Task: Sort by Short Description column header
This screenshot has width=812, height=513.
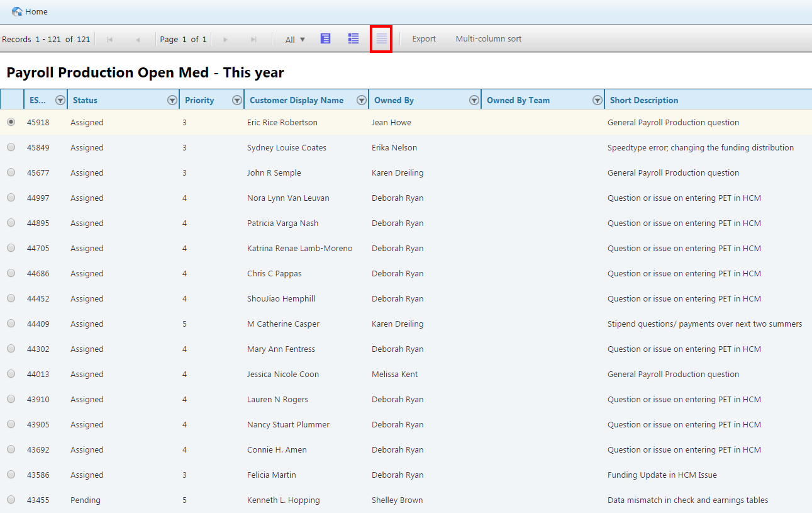Action: (x=644, y=100)
